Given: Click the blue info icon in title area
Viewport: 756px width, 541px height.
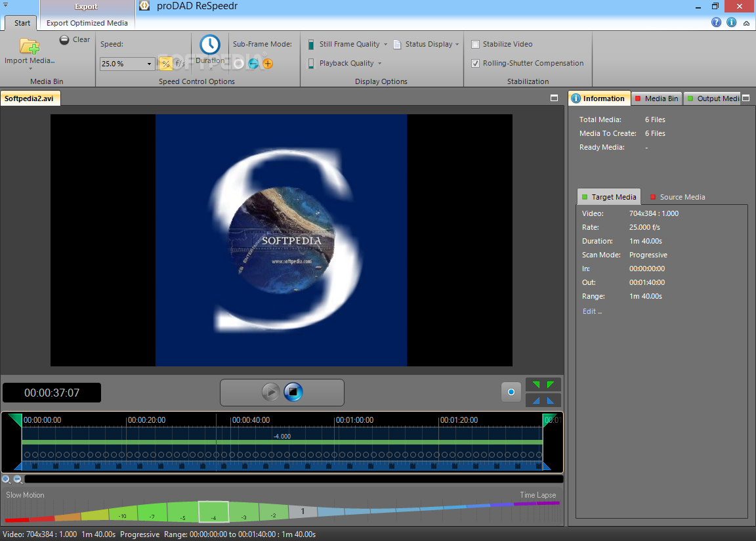Looking at the screenshot, I should (732, 22).
